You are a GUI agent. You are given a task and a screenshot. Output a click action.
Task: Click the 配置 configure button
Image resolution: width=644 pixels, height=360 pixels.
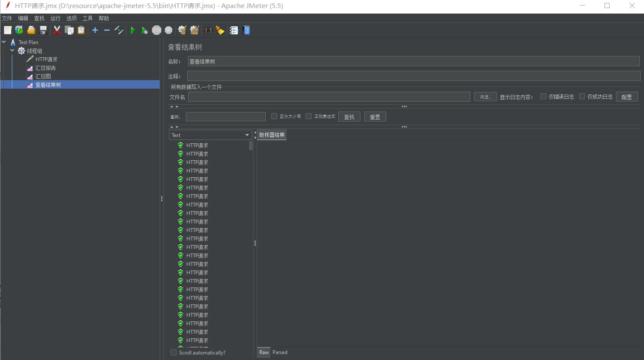(627, 97)
